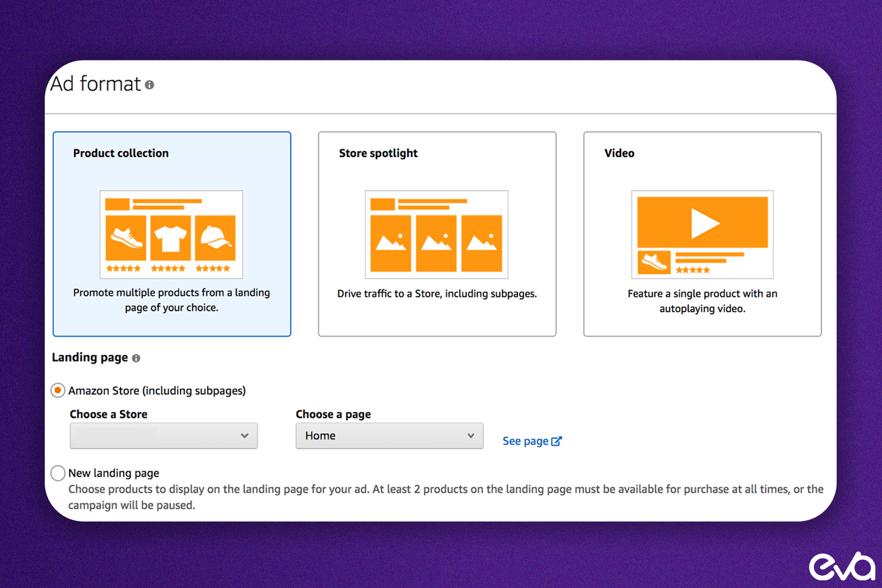Viewport: 882px width, 588px height.
Task: Click the external link icon beside See page
Action: coord(556,441)
